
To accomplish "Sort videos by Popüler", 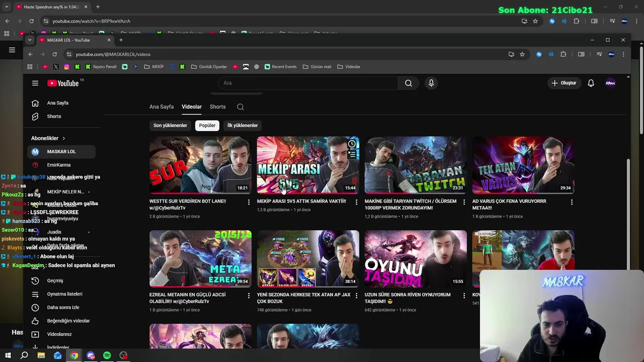I will pos(207,126).
